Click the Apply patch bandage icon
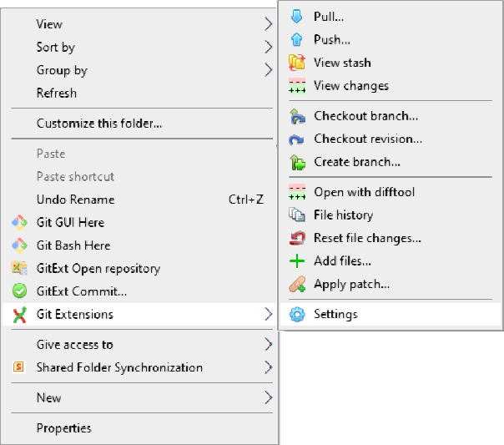The width and height of the screenshot is (504, 445). coord(296,285)
